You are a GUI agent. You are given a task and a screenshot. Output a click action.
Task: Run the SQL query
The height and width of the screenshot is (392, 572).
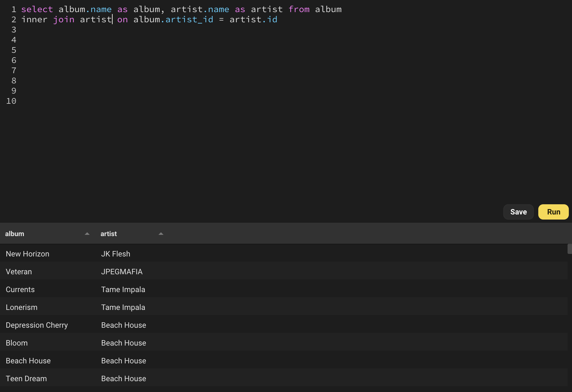pyautogui.click(x=553, y=212)
